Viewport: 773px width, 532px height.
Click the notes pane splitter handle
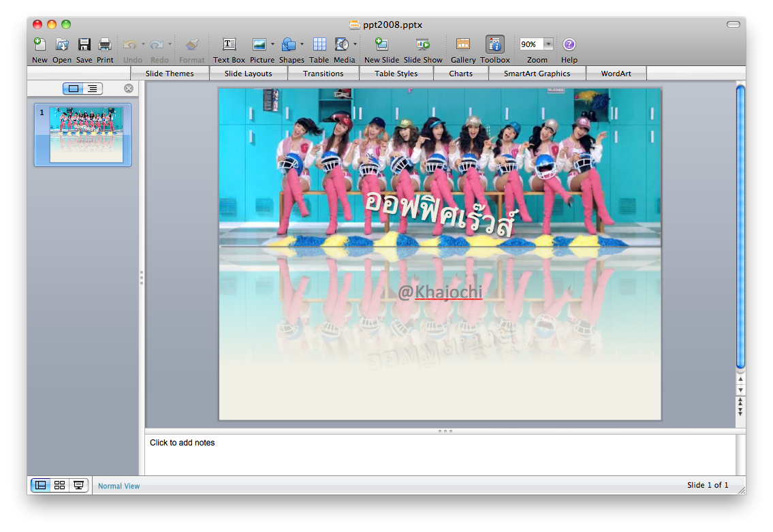click(x=445, y=431)
